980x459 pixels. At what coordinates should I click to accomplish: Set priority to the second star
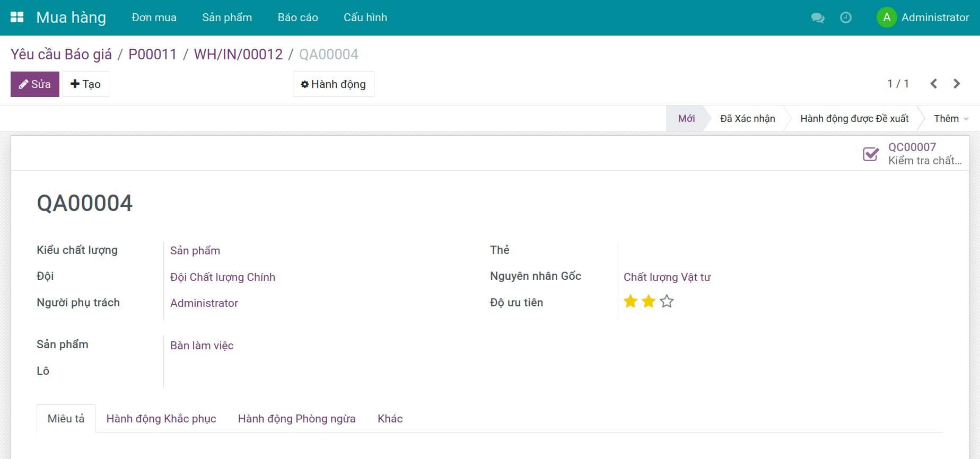(x=649, y=302)
